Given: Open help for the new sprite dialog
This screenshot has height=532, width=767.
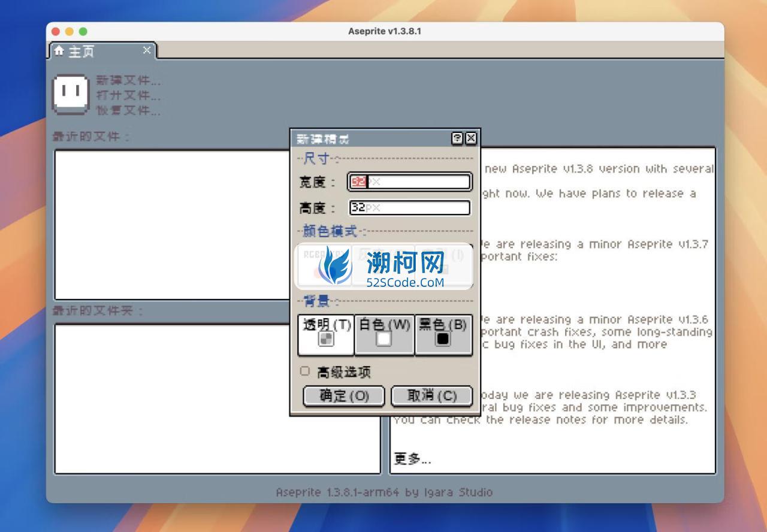Looking at the screenshot, I should tap(457, 138).
